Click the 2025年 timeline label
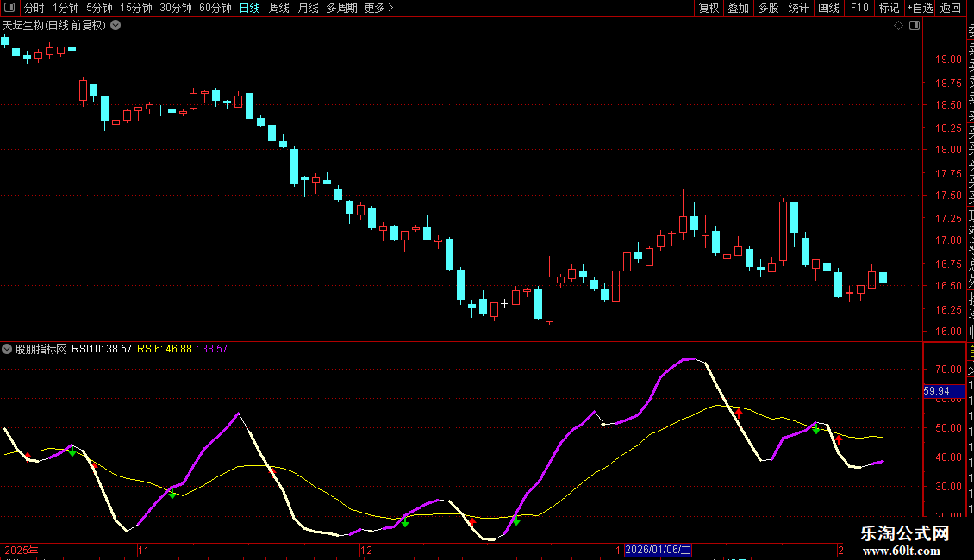Viewport: 974px width, 560px height. coord(22,550)
